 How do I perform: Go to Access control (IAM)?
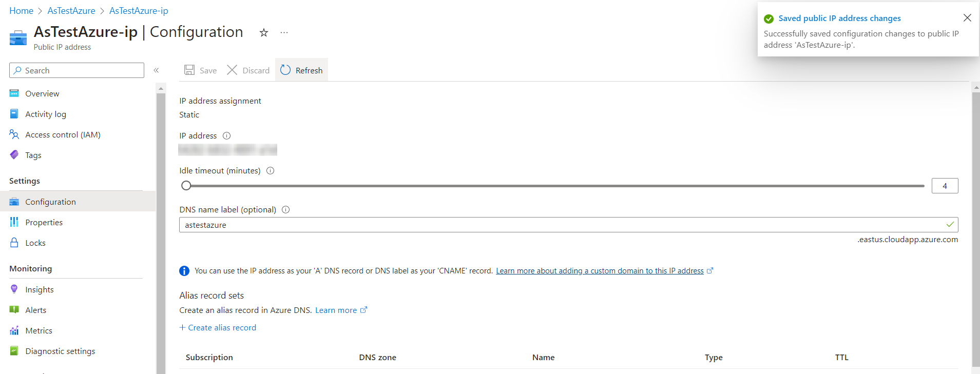(x=63, y=135)
